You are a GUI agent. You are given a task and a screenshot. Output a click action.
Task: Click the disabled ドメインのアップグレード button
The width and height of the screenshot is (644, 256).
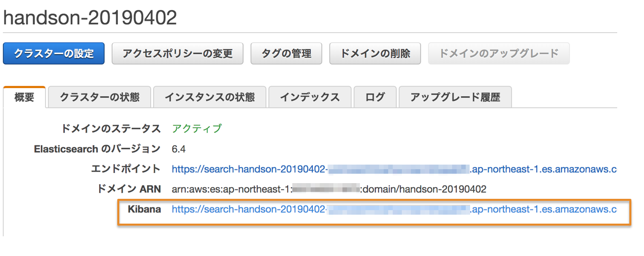pos(499,53)
